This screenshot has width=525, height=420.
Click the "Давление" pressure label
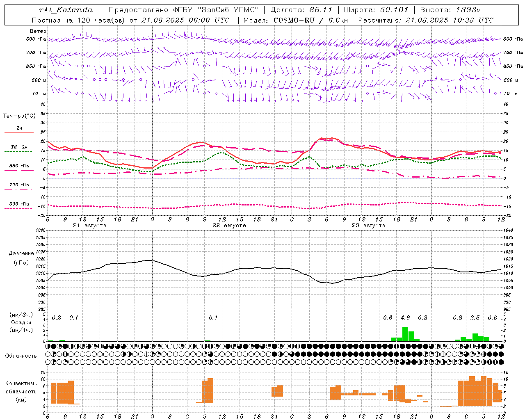pyautogui.click(x=21, y=253)
